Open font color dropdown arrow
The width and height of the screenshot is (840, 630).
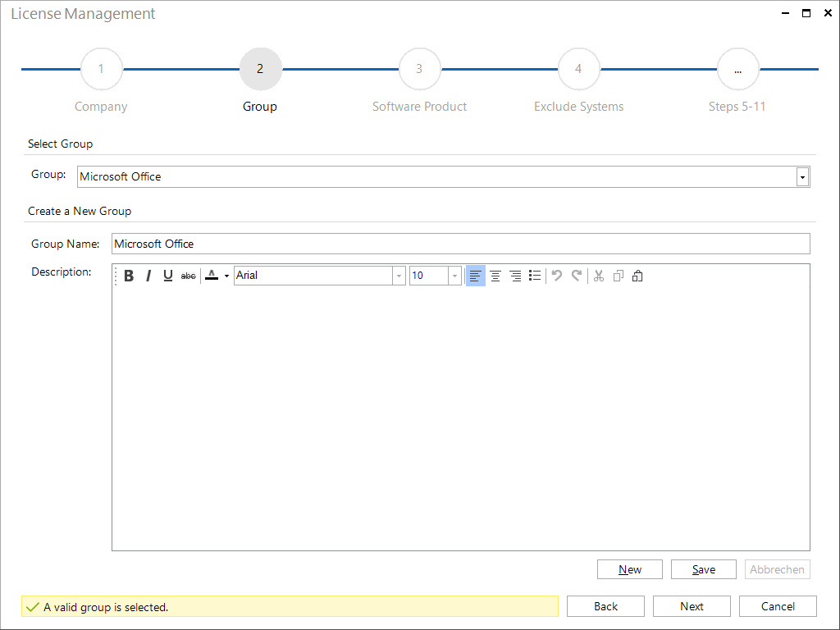226,276
